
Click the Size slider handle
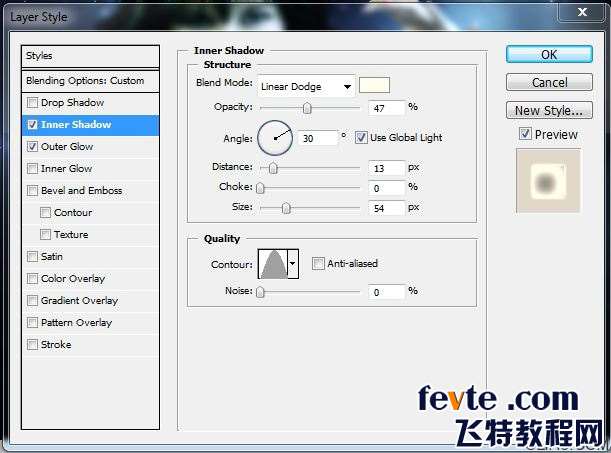tap(286, 208)
